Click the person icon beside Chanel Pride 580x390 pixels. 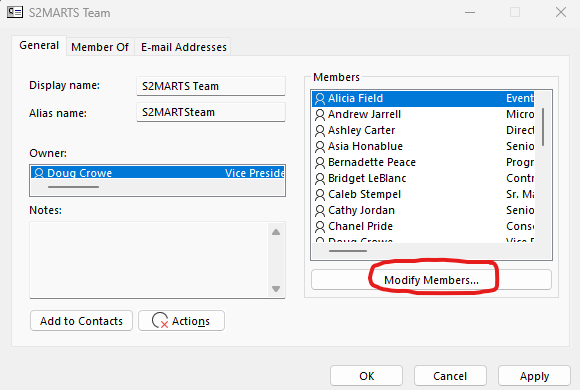[x=320, y=226]
